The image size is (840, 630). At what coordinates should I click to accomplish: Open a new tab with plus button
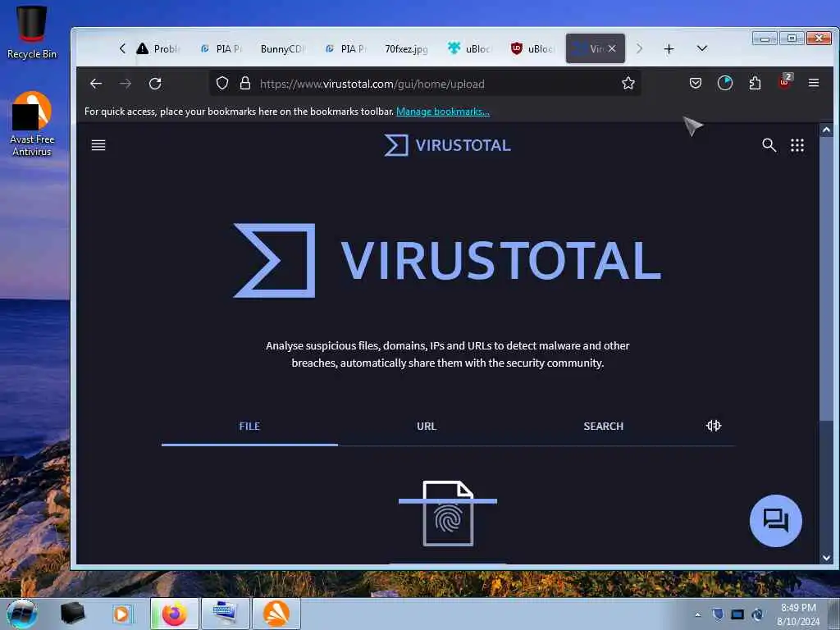669,49
